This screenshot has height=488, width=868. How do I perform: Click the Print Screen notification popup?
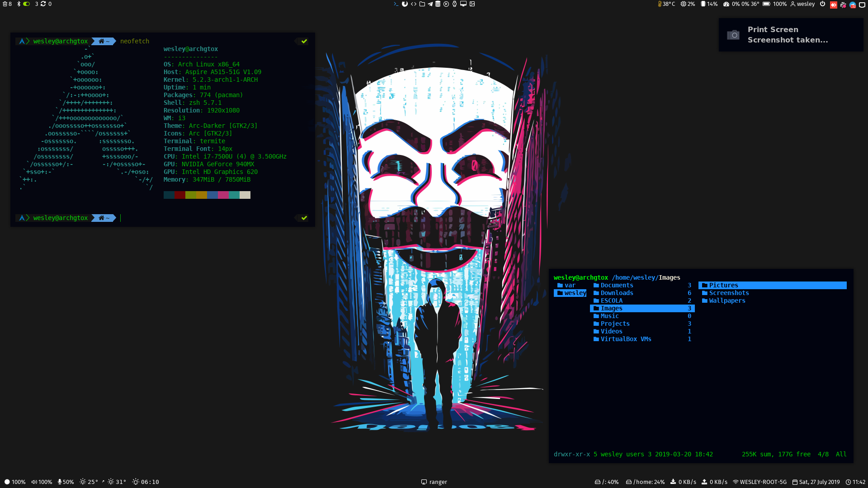click(x=791, y=35)
